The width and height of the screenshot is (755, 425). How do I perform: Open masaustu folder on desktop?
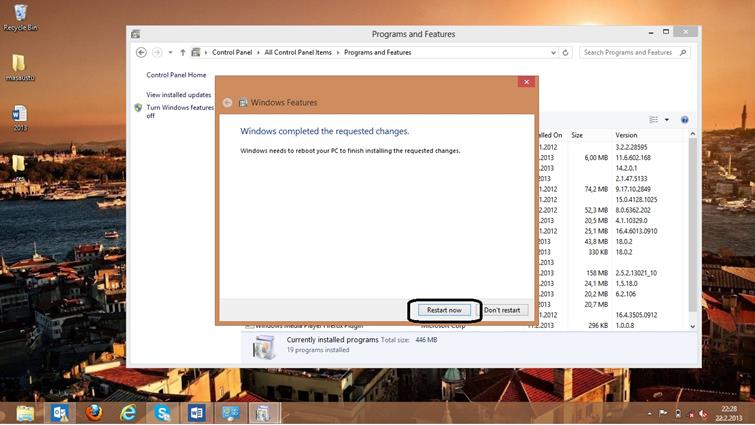20,67
